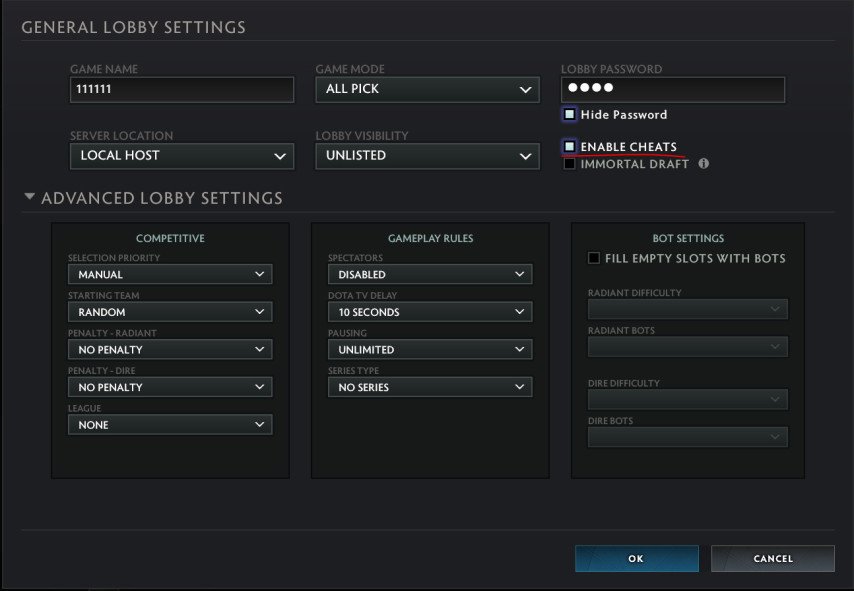Confirm lobby settings with OK
The image size is (854, 591).
click(x=636, y=558)
